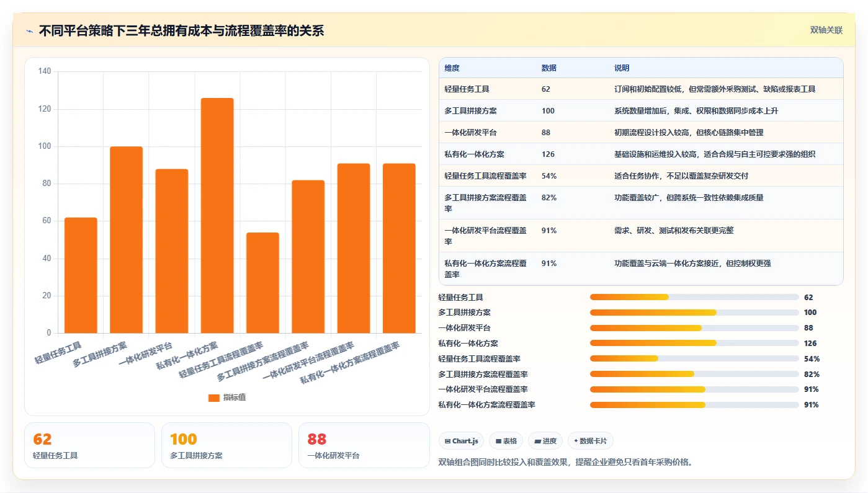Click the 表格 tag
This screenshot has height=493, width=868.
[x=506, y=441]
